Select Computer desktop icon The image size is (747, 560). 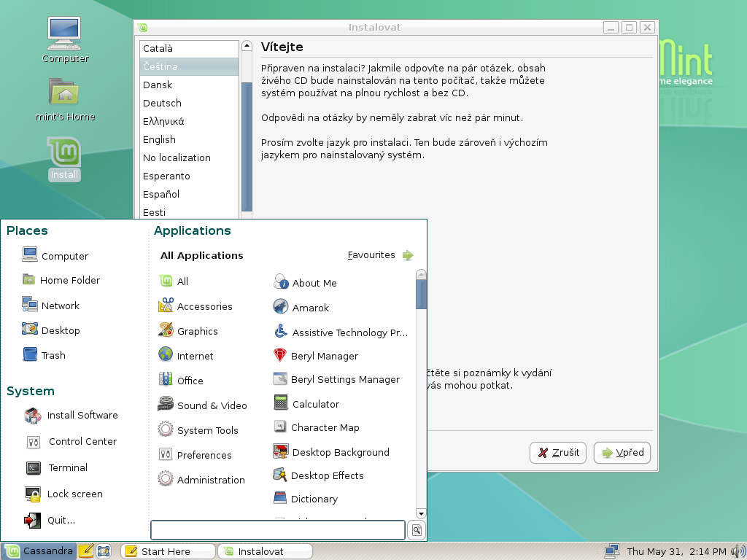tap(65, 40)
